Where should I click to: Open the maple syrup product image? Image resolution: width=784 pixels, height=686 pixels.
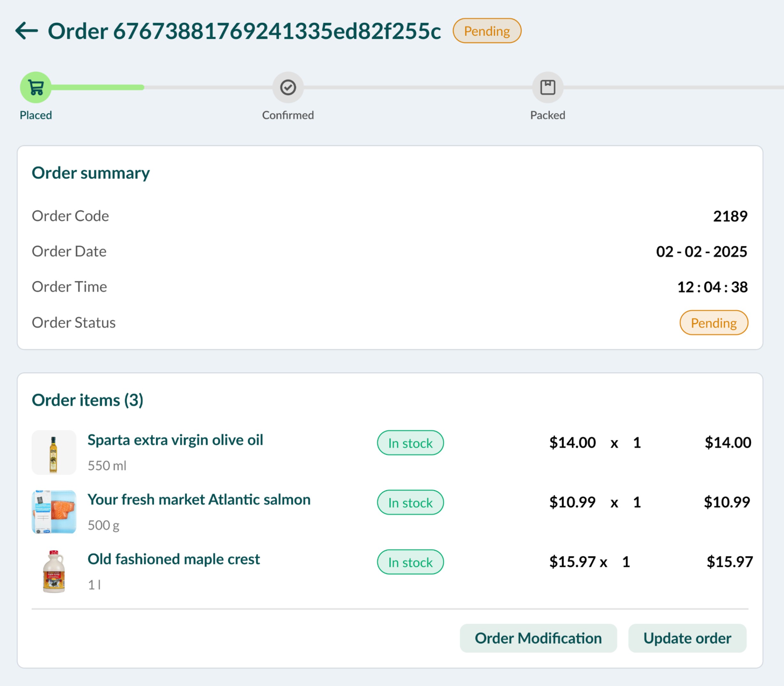[54, 571]
